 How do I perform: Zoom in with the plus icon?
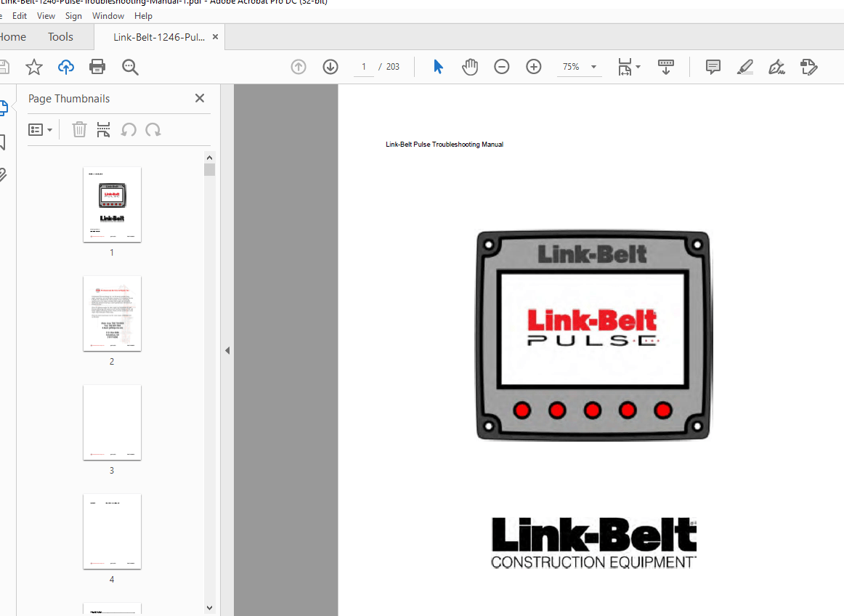[x=533, y=67]
